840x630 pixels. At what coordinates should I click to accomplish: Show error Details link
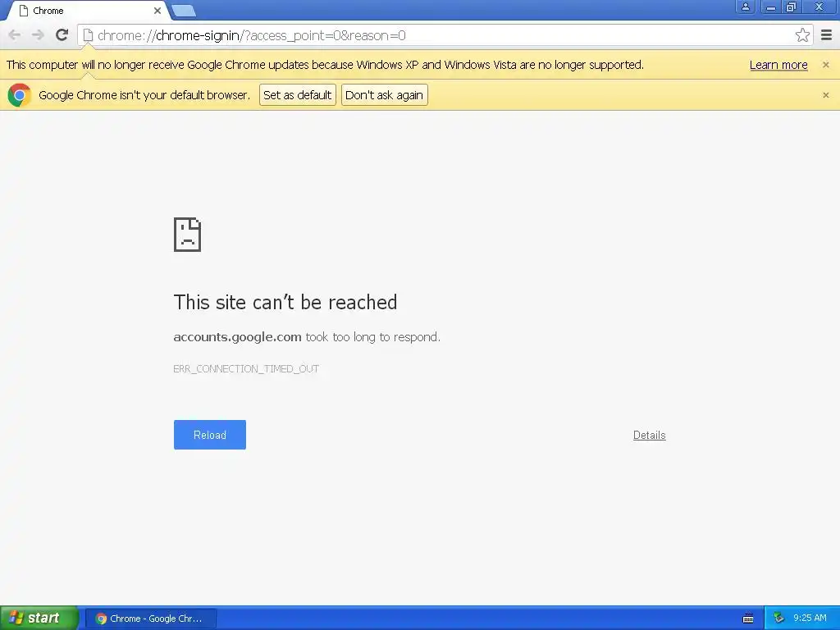[650, 435]
